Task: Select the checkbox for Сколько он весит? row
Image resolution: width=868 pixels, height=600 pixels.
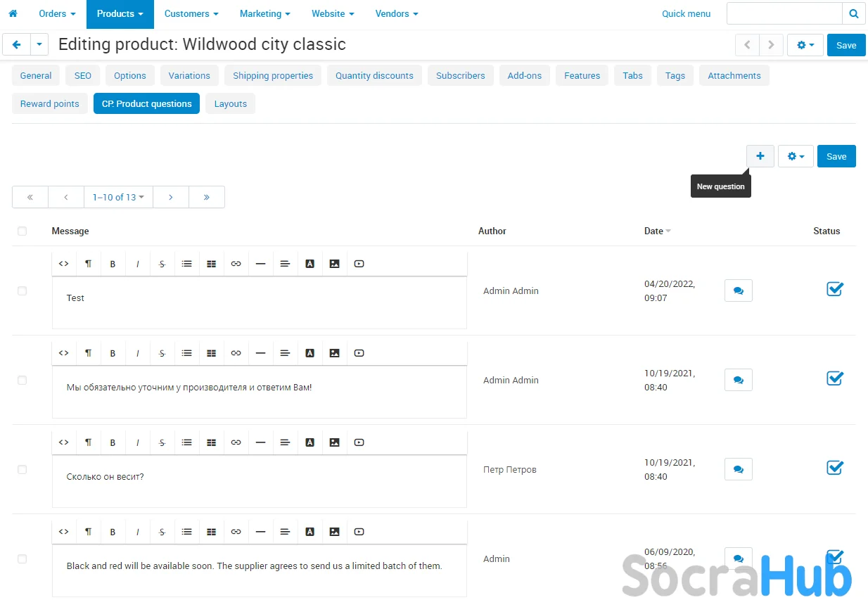Action: coord(22,469)
